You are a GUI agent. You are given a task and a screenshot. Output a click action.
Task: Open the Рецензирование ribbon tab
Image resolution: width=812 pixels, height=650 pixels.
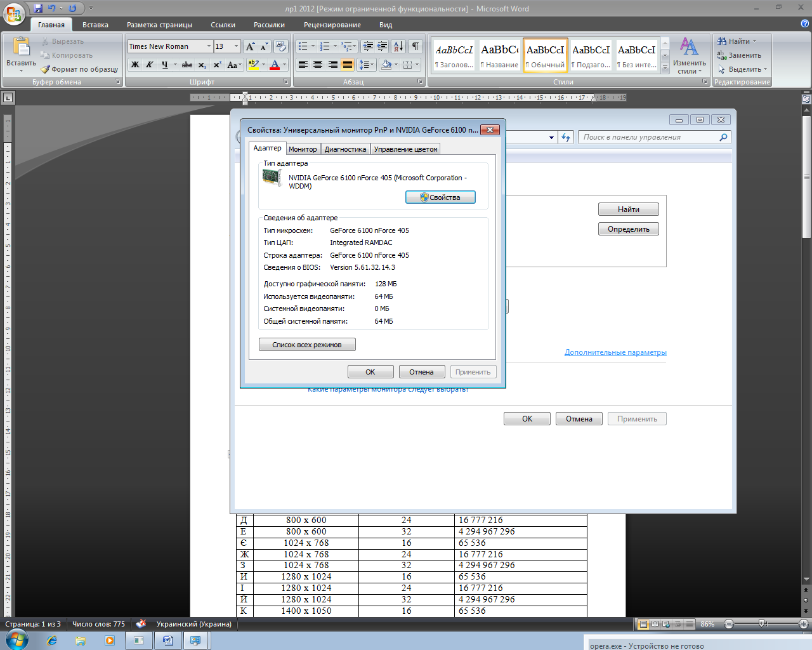coord(332,25)
